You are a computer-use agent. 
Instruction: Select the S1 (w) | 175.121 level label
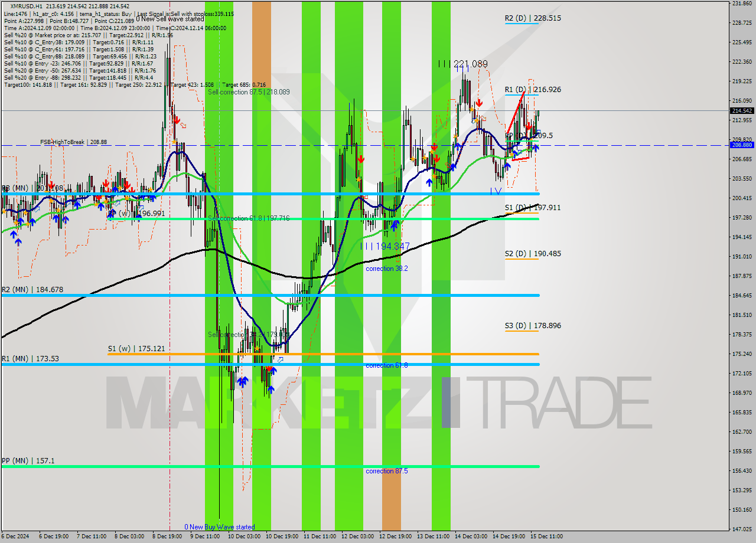136,349
